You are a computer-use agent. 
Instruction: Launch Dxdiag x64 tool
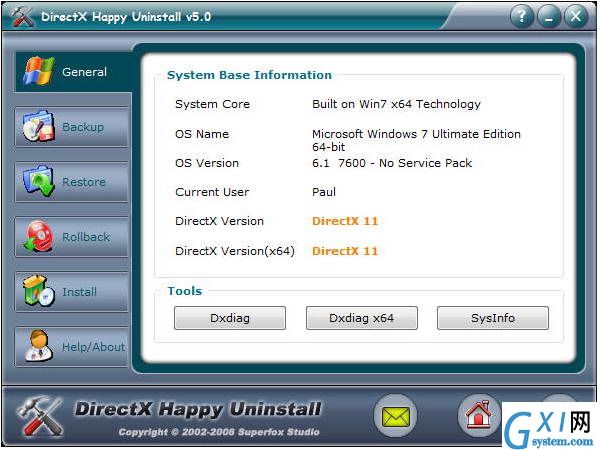(x=362, y=318)
